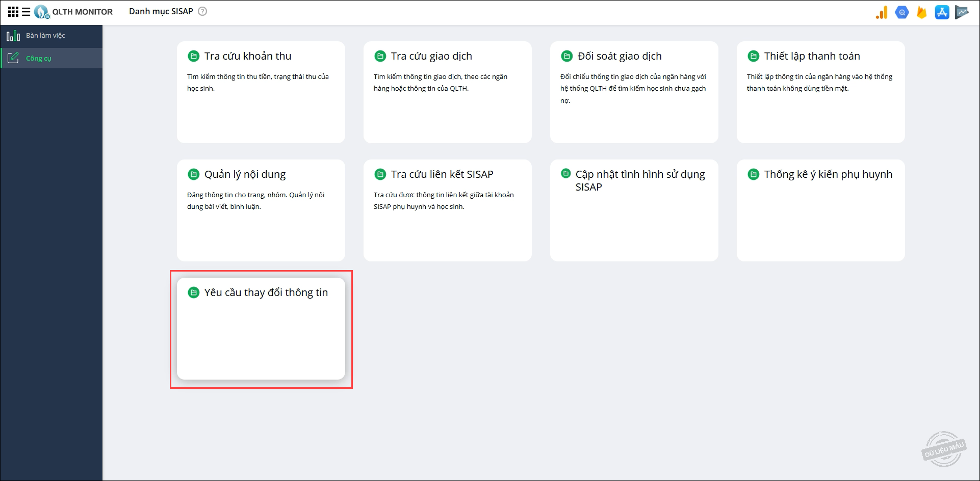Click the Quản lý nội dung folder icon
Viewport: 980px width, 481px height.
pyautogui.click(x=194, y=175)
